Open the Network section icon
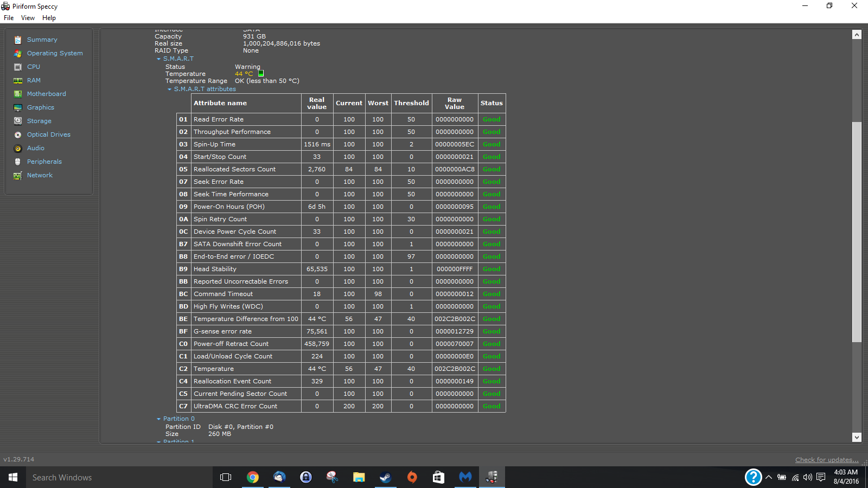 point(18,175)
